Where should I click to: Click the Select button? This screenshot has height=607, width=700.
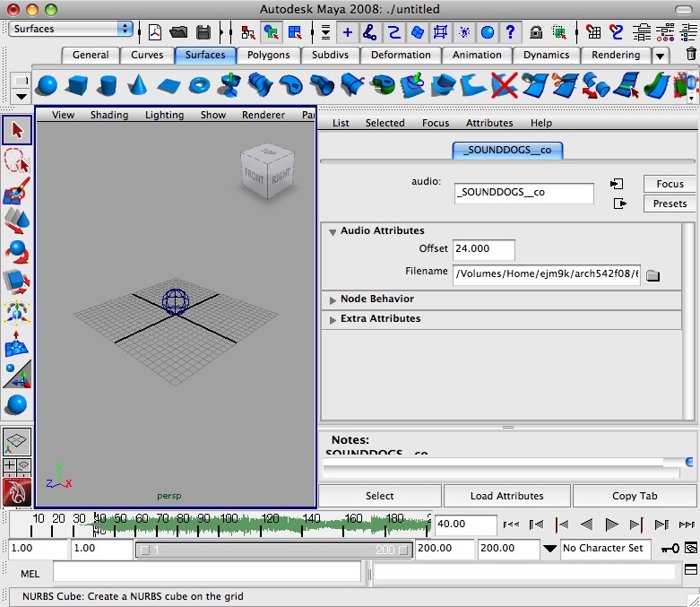pyautogui.click(x=379, y=496)
